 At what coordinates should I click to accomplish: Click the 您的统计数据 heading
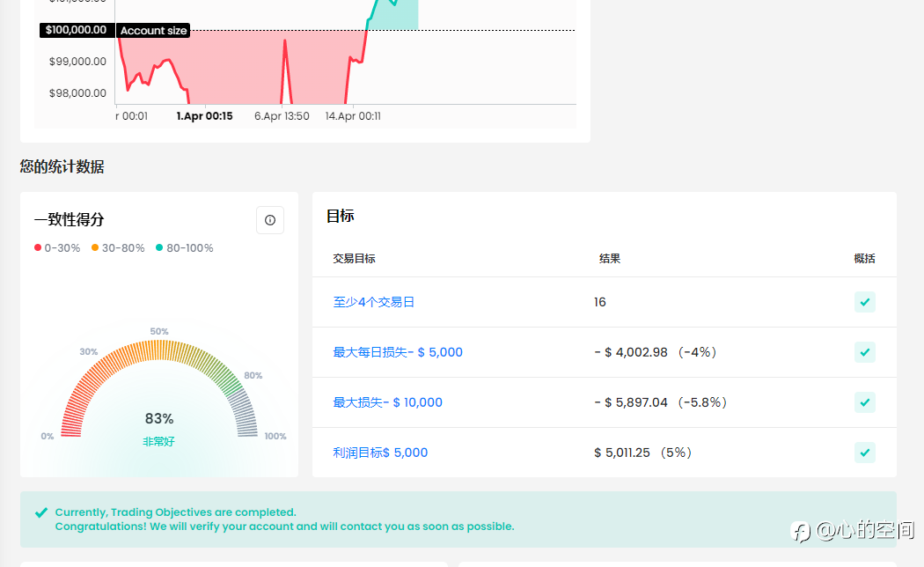tap(62, 166)
